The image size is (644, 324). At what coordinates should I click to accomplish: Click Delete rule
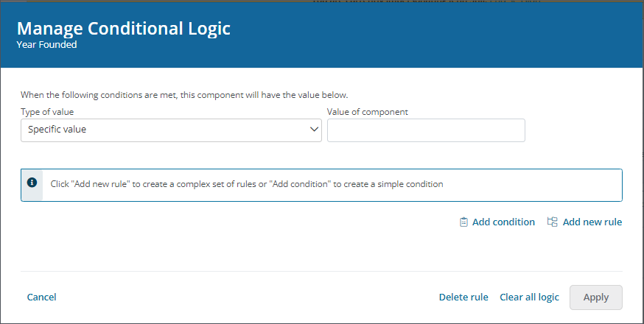pos(463,297)
